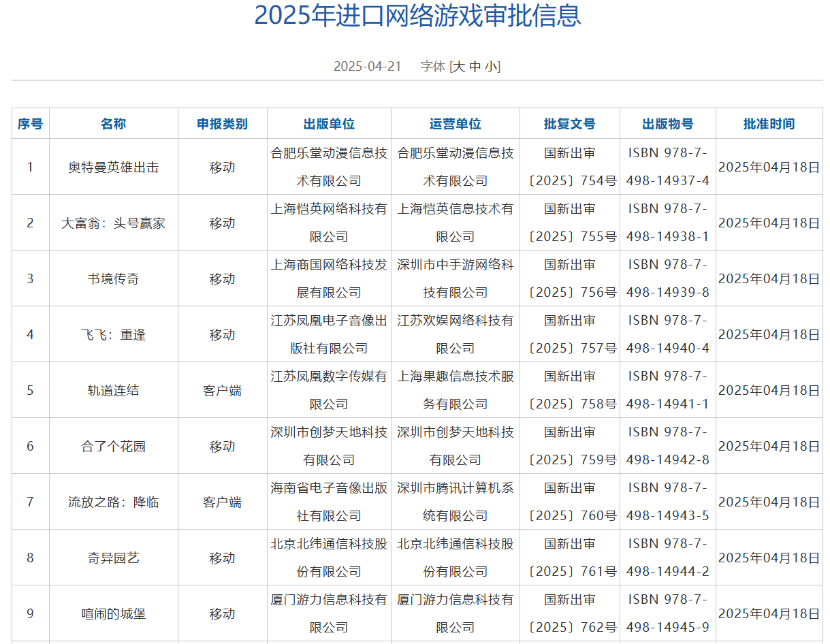
Task: Click the page title 2025年进口网络游戏审批信息
Action: [x=418, y=15]
